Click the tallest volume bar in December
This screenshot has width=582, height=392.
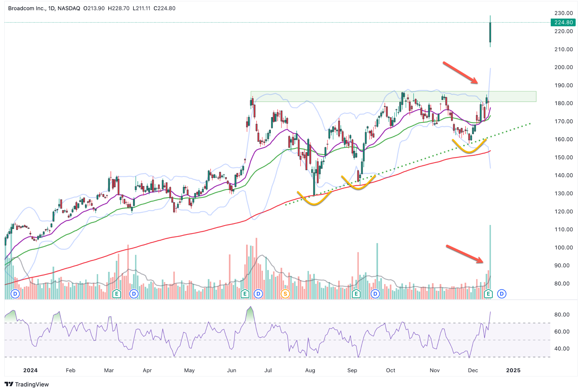tap(490, 262)
